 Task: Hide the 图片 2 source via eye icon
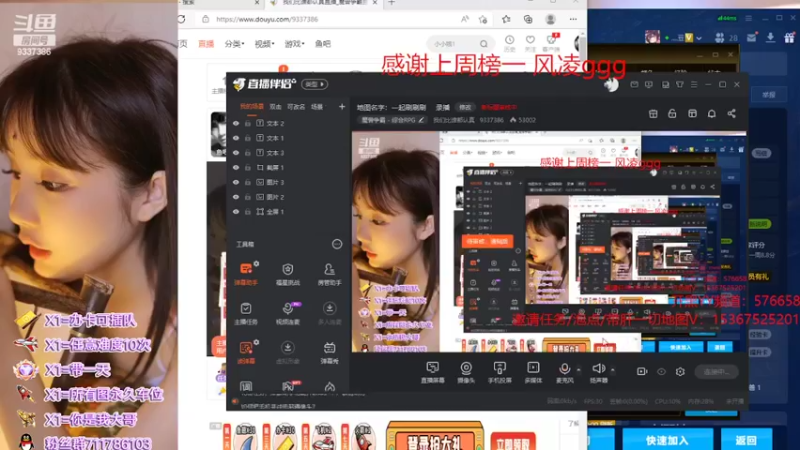236,197
